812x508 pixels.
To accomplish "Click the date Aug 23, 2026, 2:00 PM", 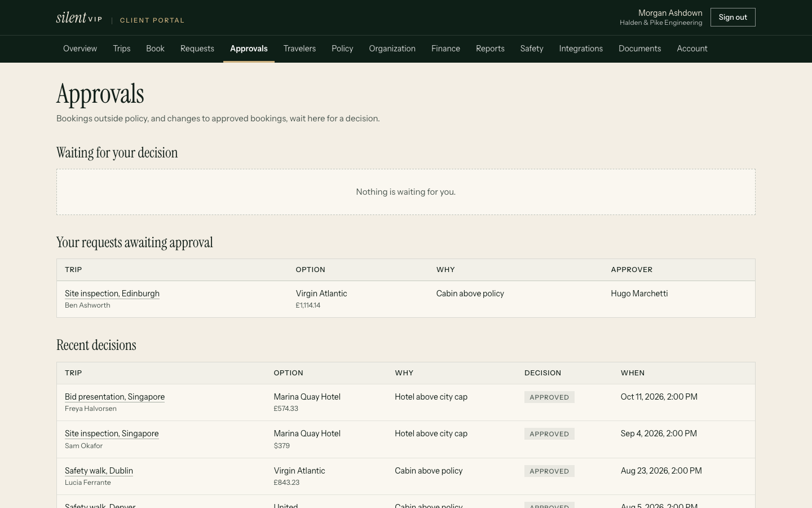I will tap(661, 471).
